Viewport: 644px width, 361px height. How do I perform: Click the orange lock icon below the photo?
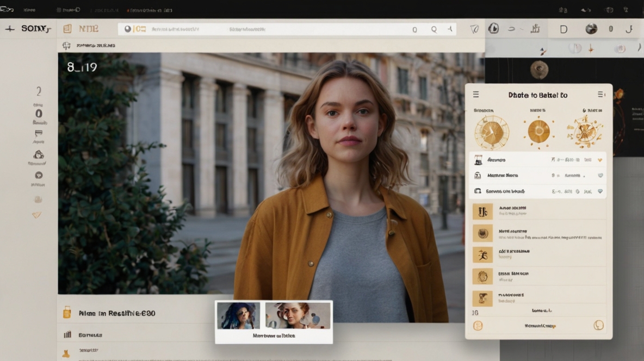pyautogui.click(x=67, y=312)
